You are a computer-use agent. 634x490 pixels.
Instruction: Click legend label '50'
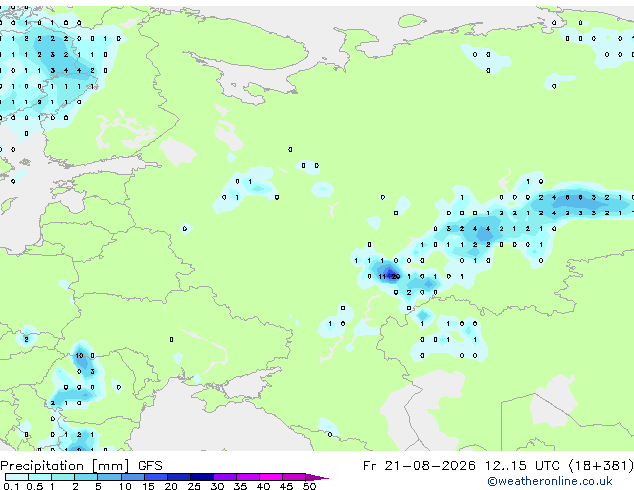point(309,486)
